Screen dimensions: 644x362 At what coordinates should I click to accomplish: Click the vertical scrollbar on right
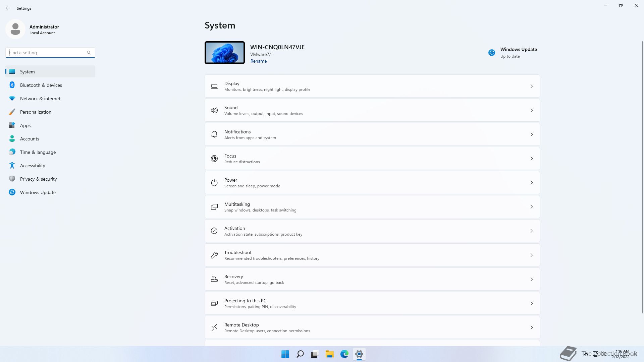coord(642,177)
